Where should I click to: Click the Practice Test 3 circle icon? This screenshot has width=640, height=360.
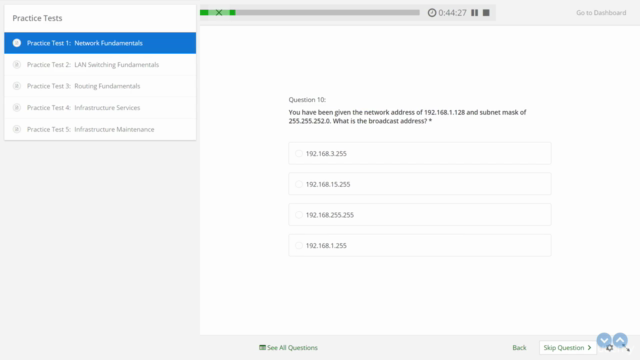click(17, 86)
